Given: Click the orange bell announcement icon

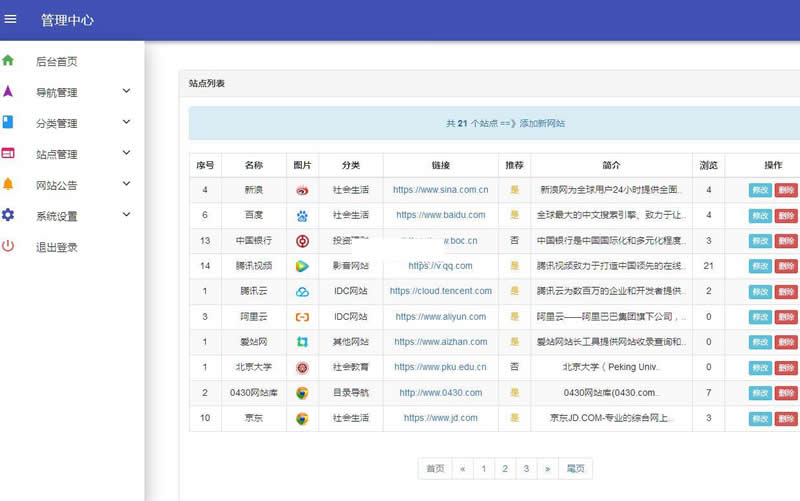Looking at the screenshot, I should click(x=8, y=184).
